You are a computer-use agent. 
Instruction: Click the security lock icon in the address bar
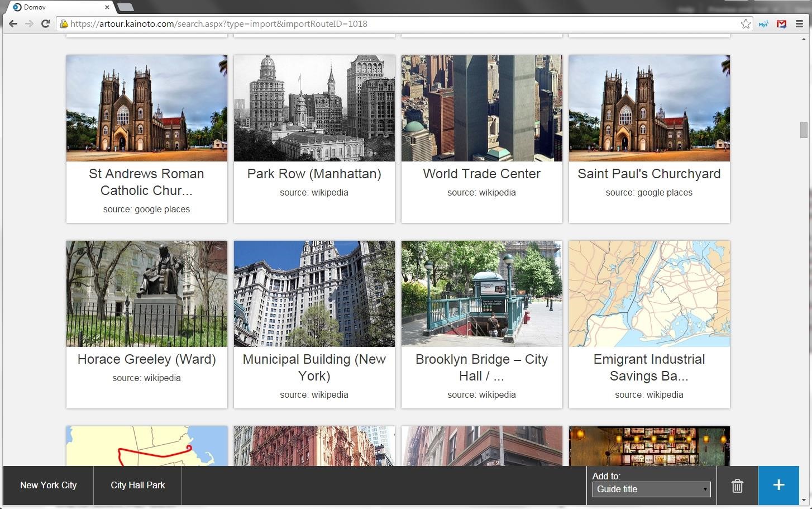coord(64,23)
